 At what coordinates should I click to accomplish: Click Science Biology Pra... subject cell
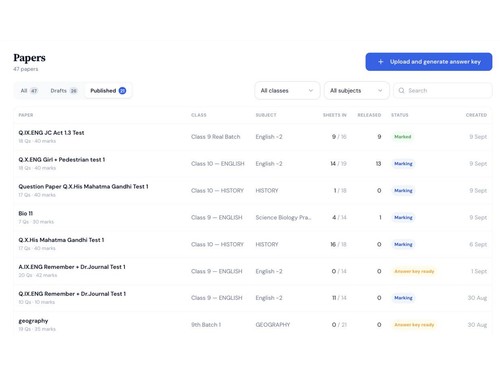[283, 217]
